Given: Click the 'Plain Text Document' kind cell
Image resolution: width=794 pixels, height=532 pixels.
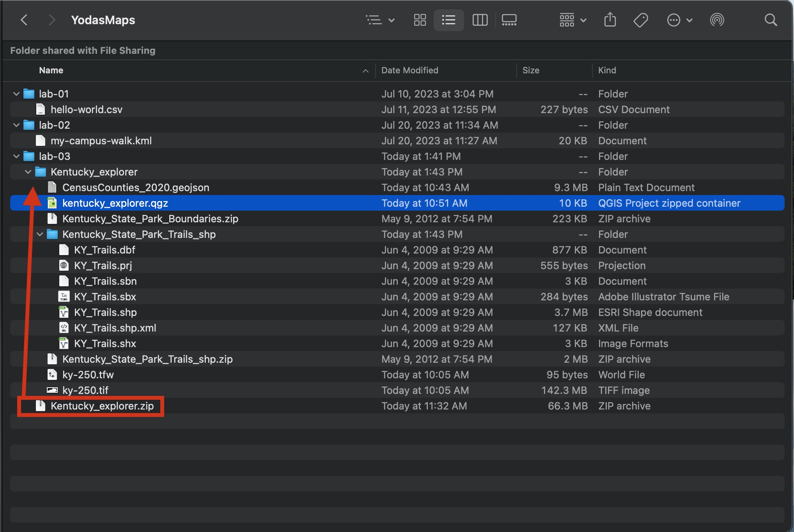Looking at the screenshot, I should [x=646, y=188].
